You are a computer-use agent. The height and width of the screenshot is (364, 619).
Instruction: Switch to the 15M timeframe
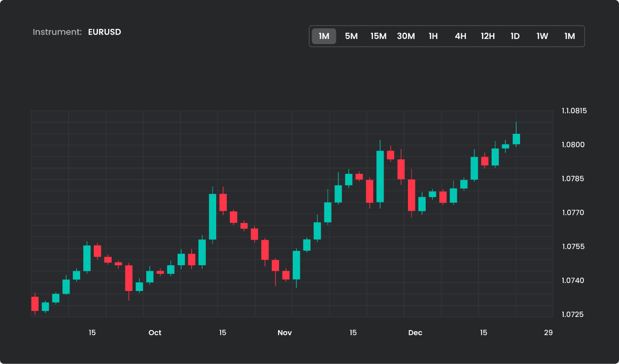(379, 36)
